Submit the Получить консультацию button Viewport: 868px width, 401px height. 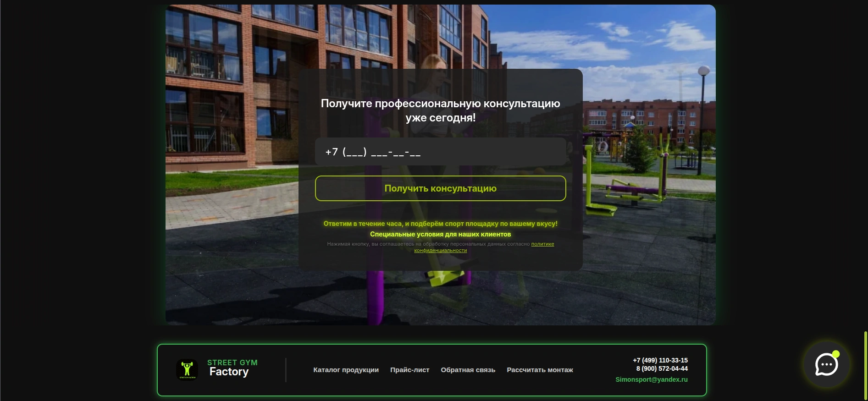pyautogui.click(x=440, y=188)
